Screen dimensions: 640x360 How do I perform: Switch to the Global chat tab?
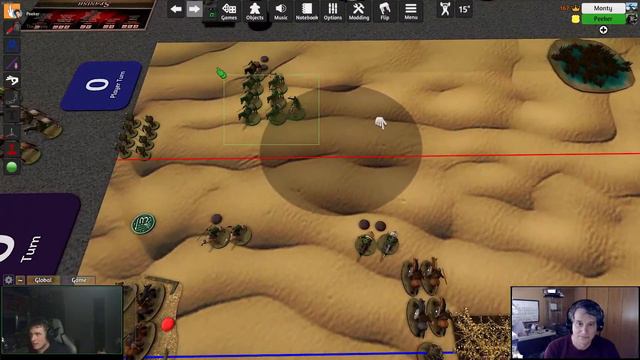(43, 280)
